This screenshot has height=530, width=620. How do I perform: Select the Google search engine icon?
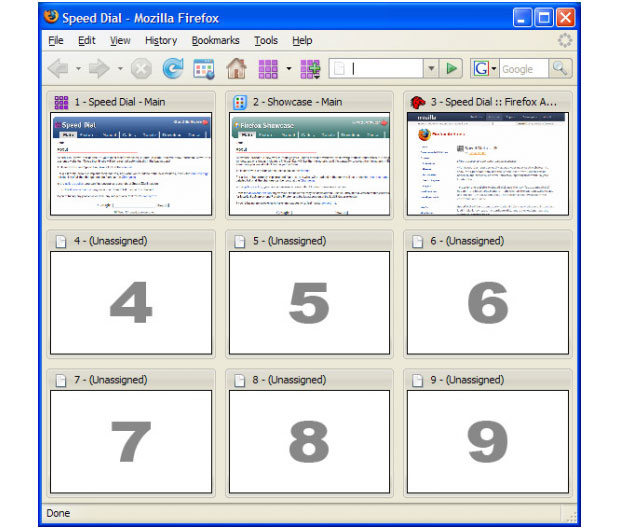(x=481, y=69)
